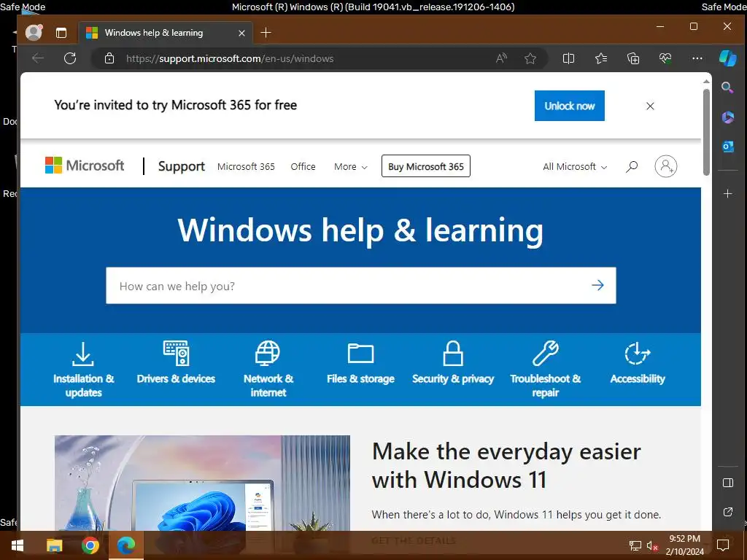Click the Windows 11 laptop image

[203, 483]
